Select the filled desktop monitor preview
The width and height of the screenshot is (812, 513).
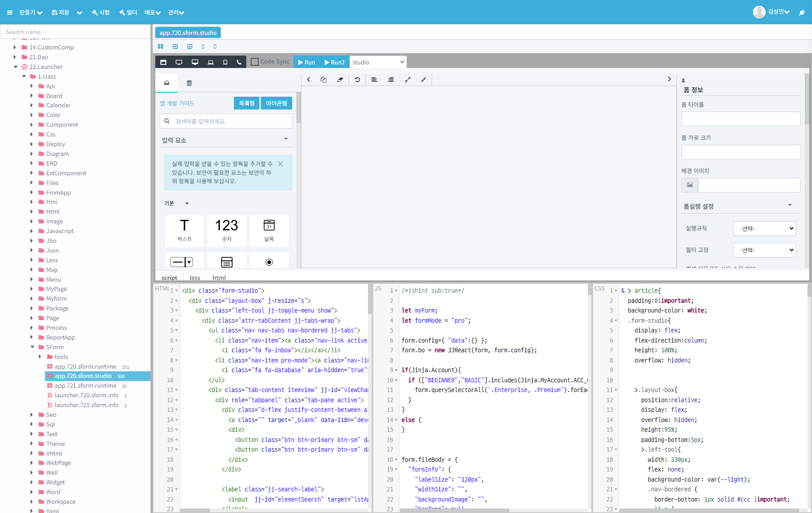[x=195, y=62]
